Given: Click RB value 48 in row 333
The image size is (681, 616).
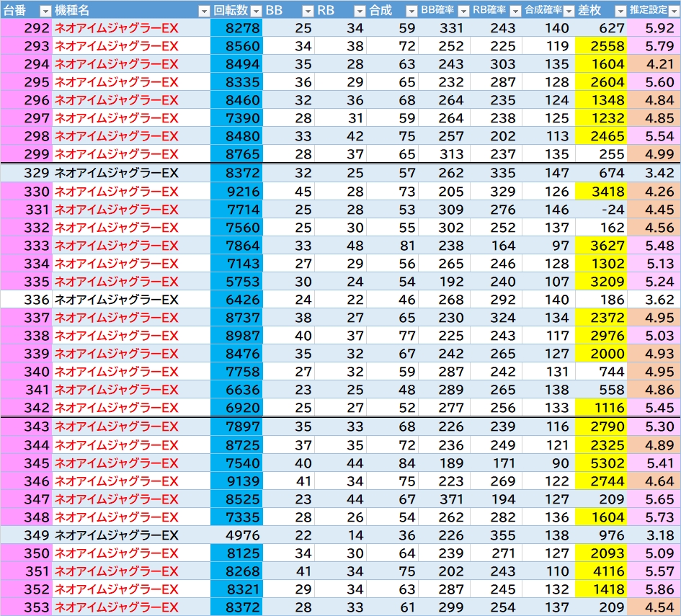Looking at the screenshot, I should pos(340,246).
